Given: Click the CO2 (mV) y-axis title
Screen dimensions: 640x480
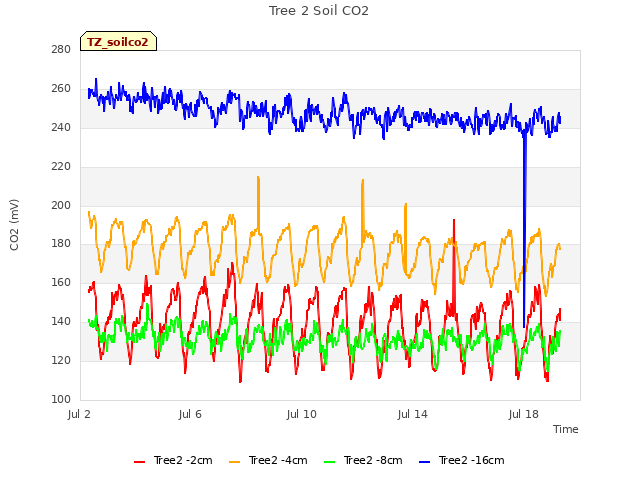Looking at the screenshot, I should (14, 224).
